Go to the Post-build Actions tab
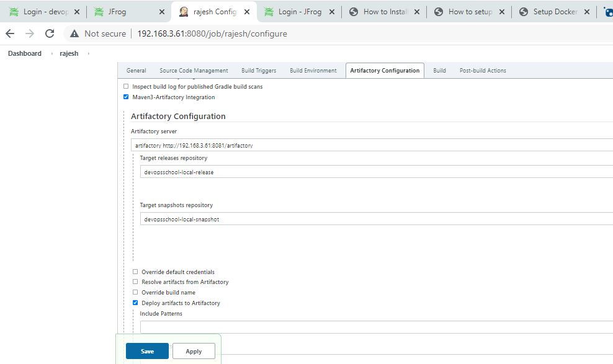Viewport: 613px width, 364px height. coord(482,71)
